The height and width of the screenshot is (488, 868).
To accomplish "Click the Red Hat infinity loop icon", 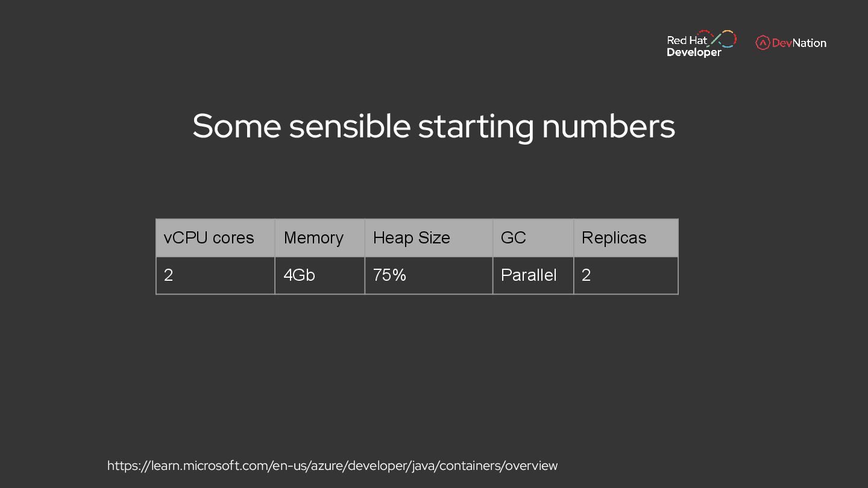I will (x=723, y=39).
